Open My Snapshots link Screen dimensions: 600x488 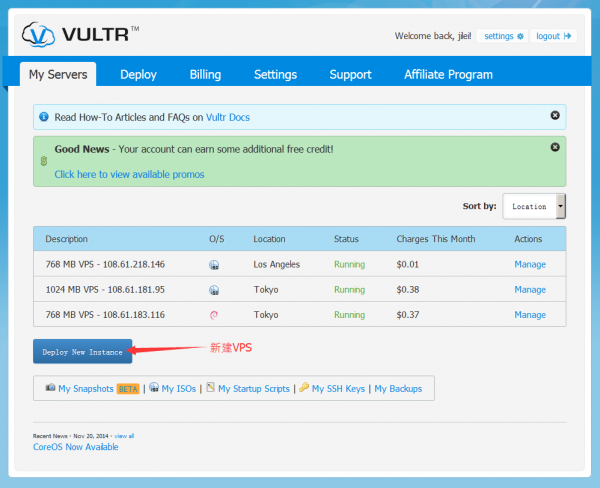tap(86, 388)
